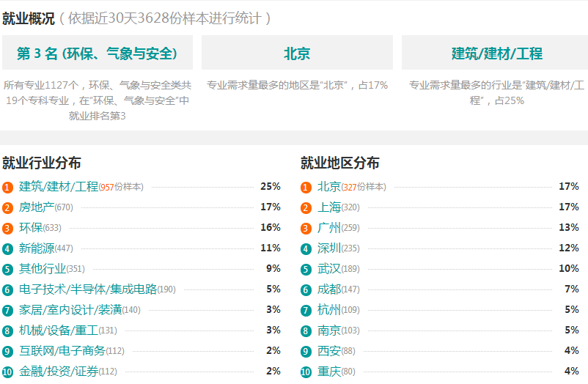Image resolution: width=588 pixels, height=384 pixels.
Task: Open the 环保 industry link
Action: [x=31, y=228]
